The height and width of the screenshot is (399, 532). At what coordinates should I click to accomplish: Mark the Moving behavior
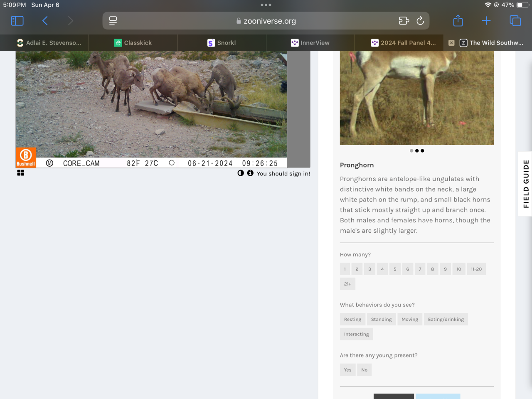[x=410, y=319]
